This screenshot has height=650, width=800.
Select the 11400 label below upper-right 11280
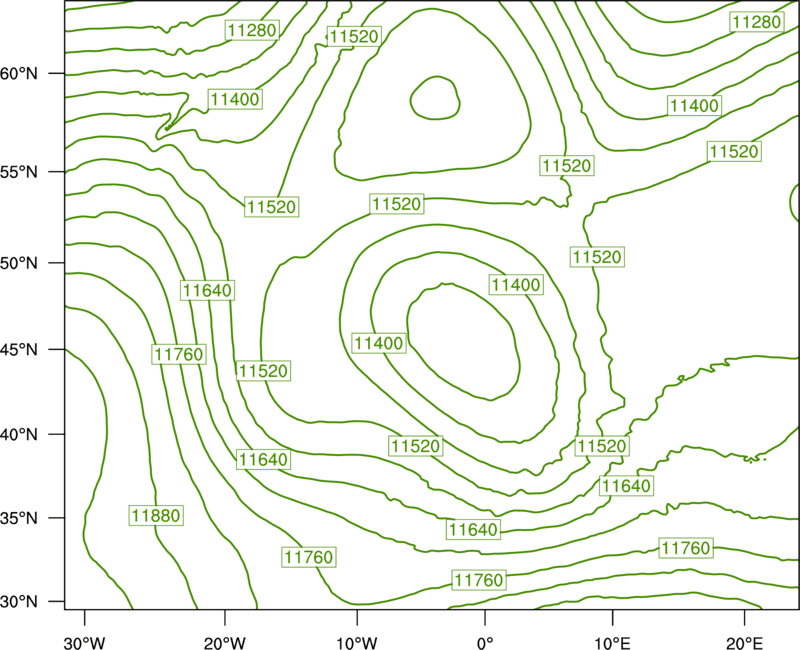(694, 106)
